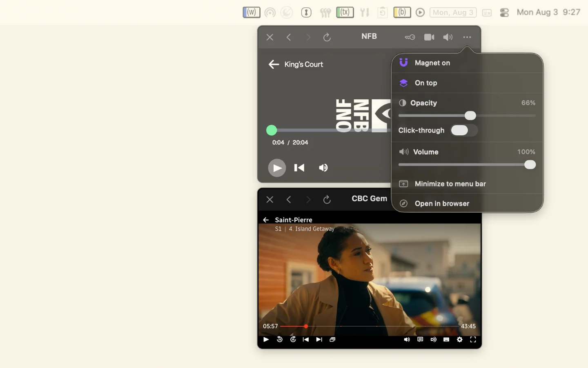Enter fullscreen in CBC Gem player
This screenshot has height=368, width=588.
pyautogui.click(x=473, y=339)
